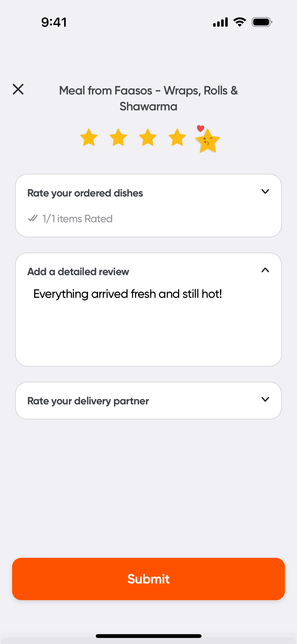
Task: Tap the battery status icon
Action: [262, 22]
